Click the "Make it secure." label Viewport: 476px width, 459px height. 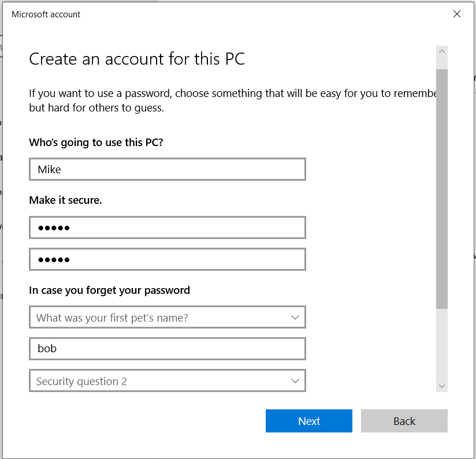point(65,200)
